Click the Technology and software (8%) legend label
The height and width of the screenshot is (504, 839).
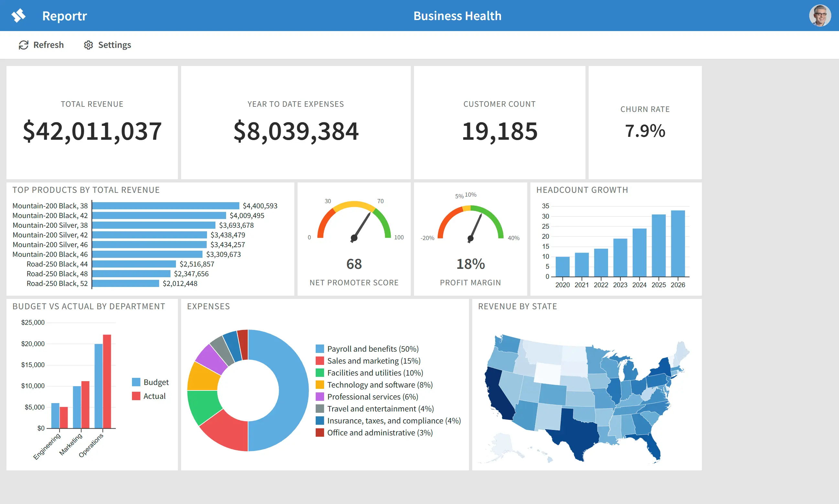tap(380, 385)
